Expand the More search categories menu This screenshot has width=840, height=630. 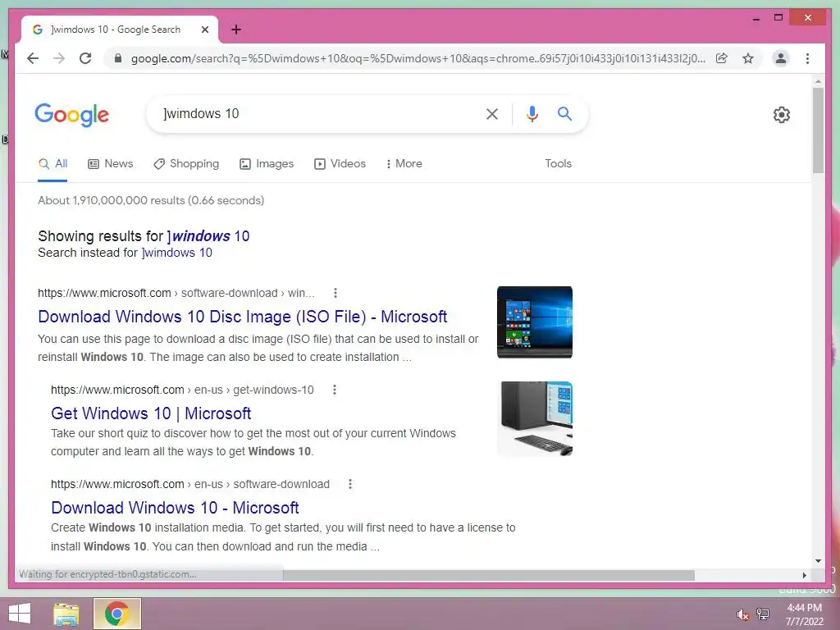[404, 164]
